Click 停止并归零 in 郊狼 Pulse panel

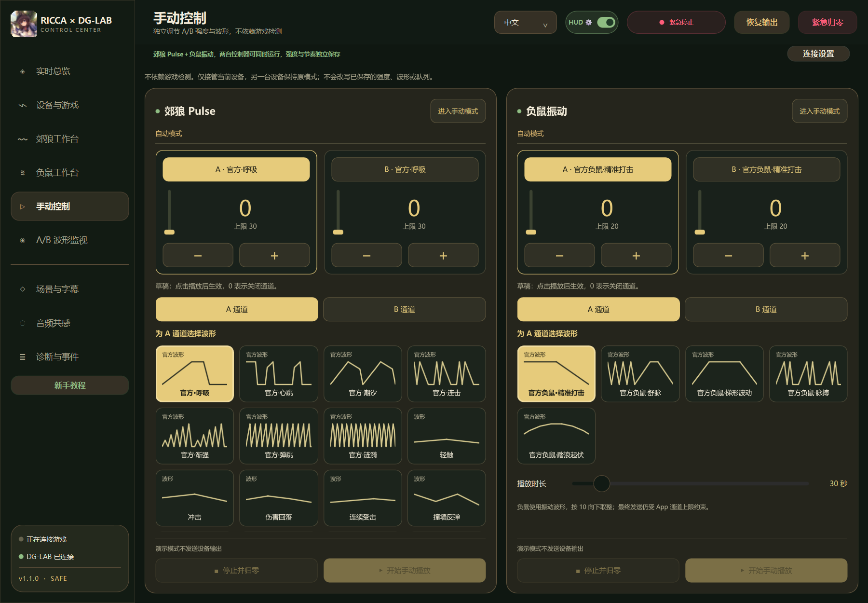click(x=237, y=570)
